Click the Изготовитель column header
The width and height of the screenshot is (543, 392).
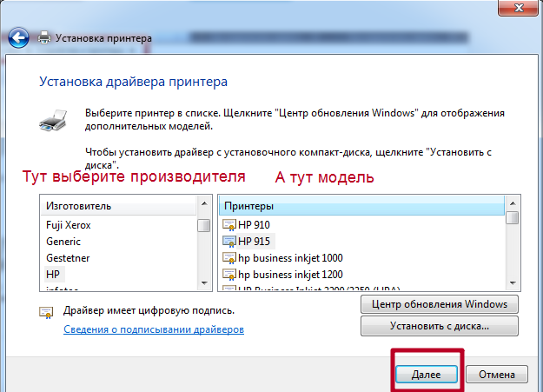tap(119, 206)
